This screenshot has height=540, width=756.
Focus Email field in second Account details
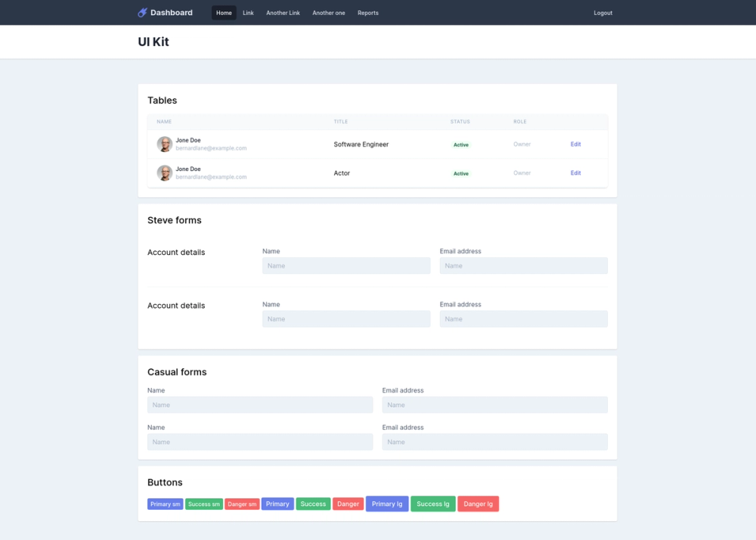coord(524,318)
